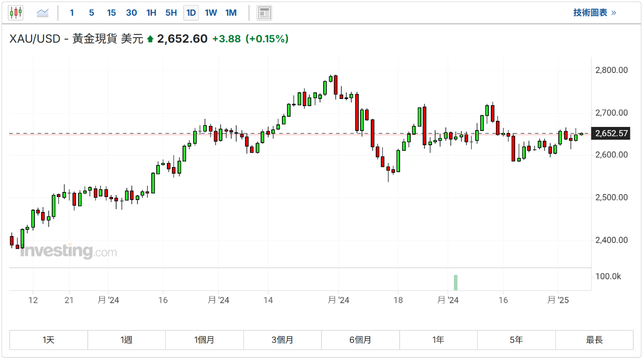Select the 1-minute interval
The height and width of the screenshot is (361, 644).
point(72,13)
